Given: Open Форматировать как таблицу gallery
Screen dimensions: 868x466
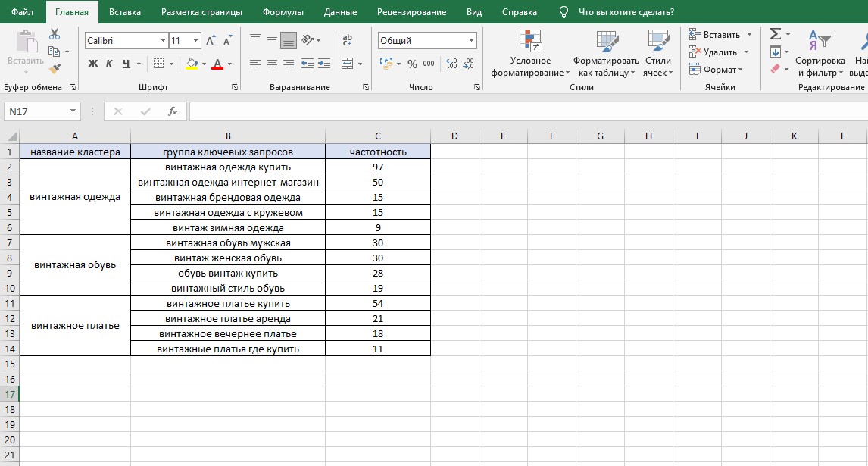Looking at the screenshot, I should [606, 54].
